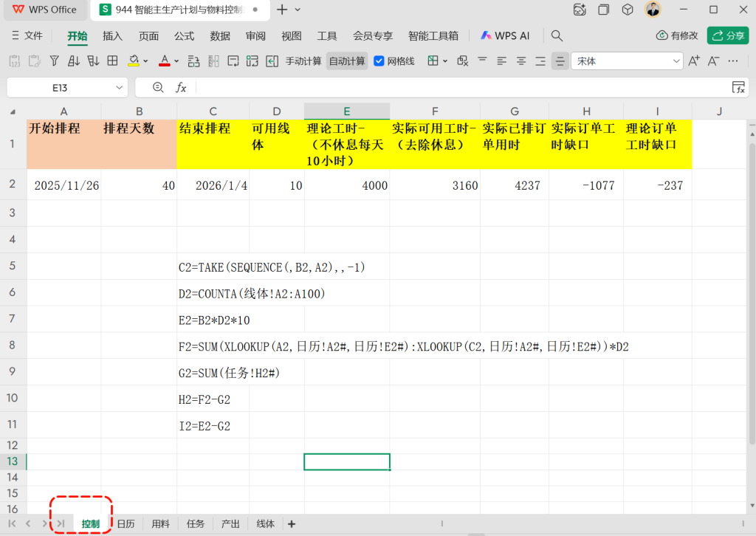The width and height of the screenshot is (756, 536).
Task: Switch to the 日历 sheet tab
Action: pos(126,524)
